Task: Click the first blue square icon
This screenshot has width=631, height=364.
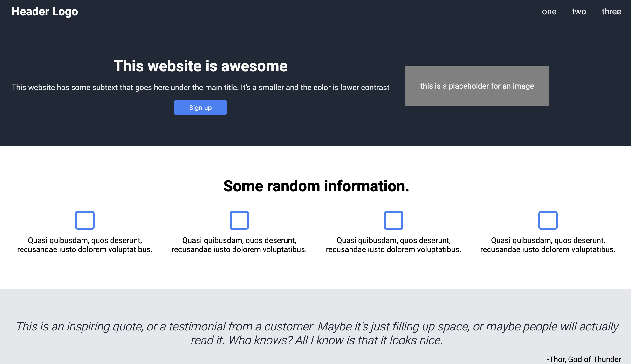Action: (85, 220)
